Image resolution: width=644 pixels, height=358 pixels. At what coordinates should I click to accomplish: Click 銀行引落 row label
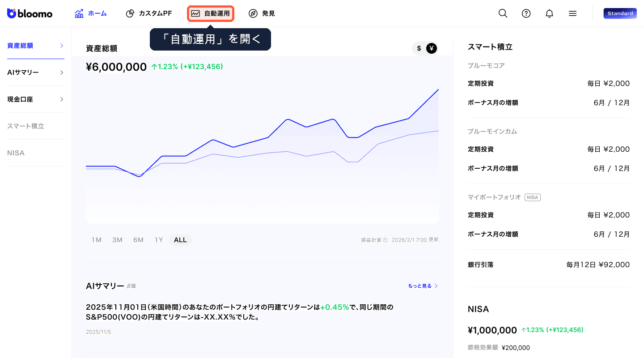tap(481, 265)
